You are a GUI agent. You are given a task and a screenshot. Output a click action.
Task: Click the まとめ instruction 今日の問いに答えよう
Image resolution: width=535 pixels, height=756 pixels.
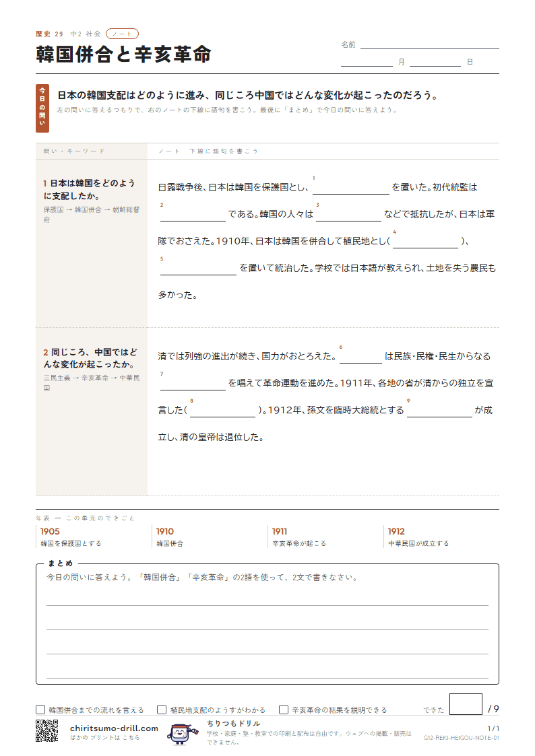point(203,577)
